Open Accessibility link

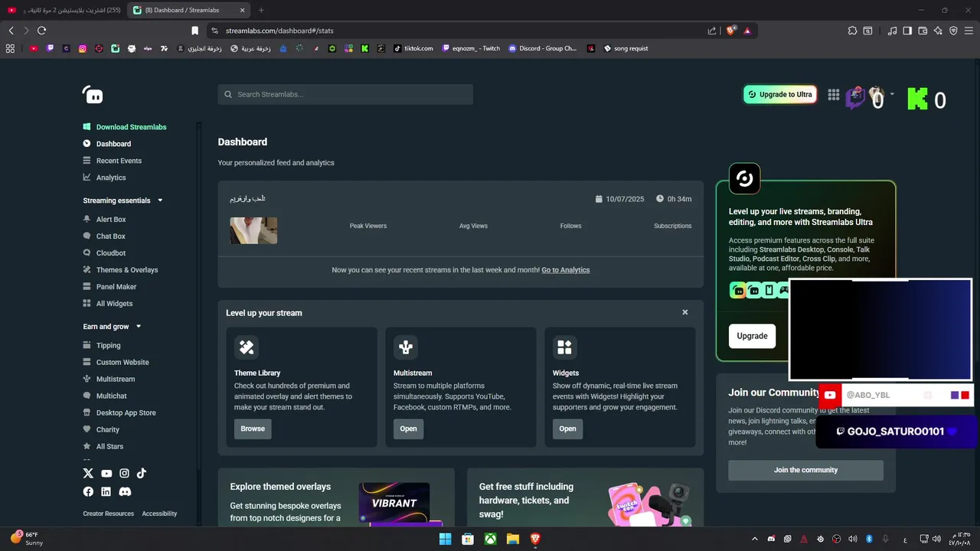[159, 514]
